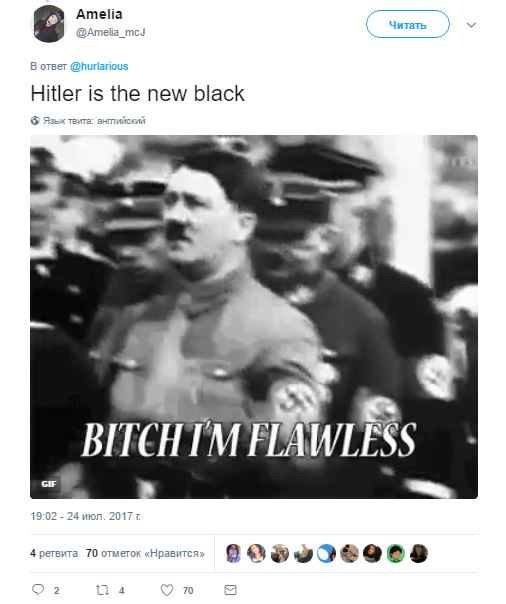View 70 отметок «Нравится» list
Screen dimensions: 506x604
(146, 553)
